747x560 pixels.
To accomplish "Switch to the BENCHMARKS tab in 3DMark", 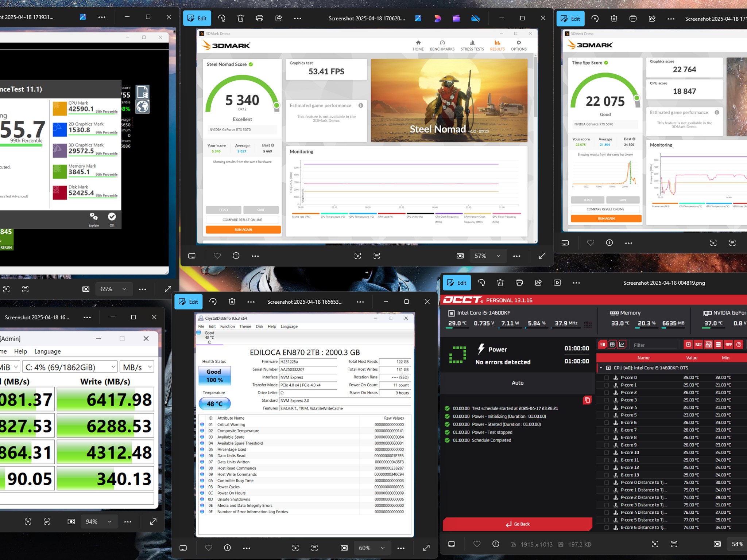I will coord(442,46).
